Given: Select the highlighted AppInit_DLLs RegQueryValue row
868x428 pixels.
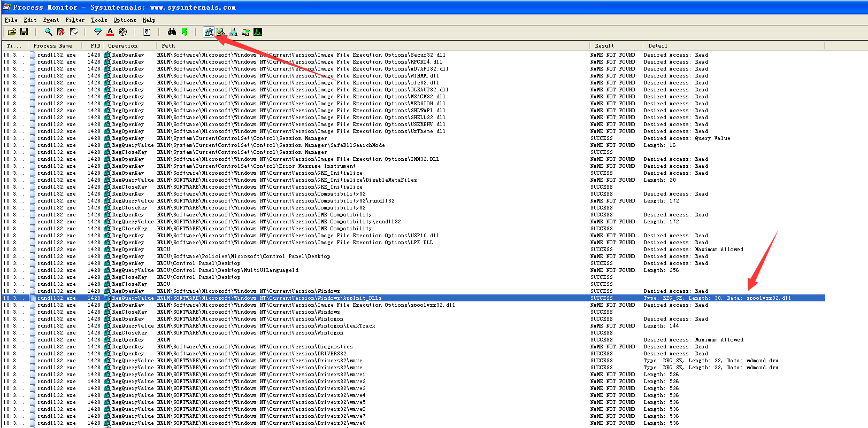Looking at the screenshot, I should (413, 298).
